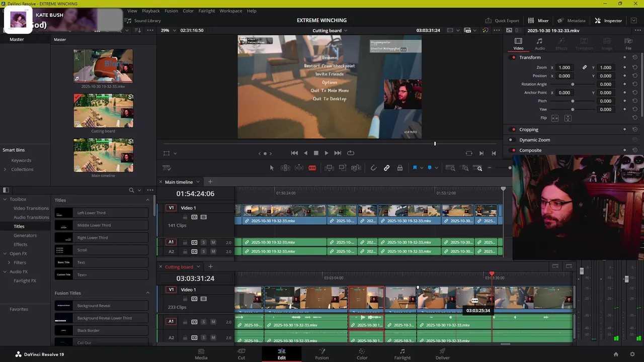Open the marker color dropdown arrow
This screenshot has width=644, height=362.
coord(436,168)
